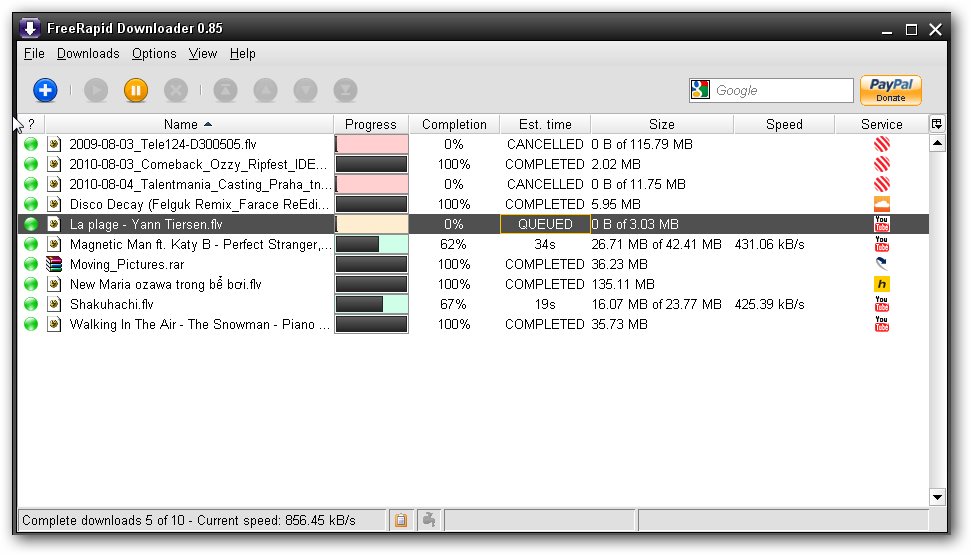
Task: Open the File menu
Action: tap(34, 54)
